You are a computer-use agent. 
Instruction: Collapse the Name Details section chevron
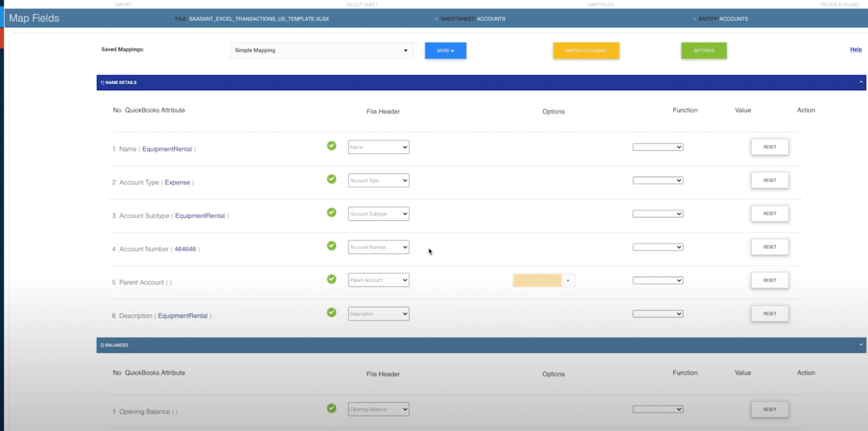(x=861, y=82)
